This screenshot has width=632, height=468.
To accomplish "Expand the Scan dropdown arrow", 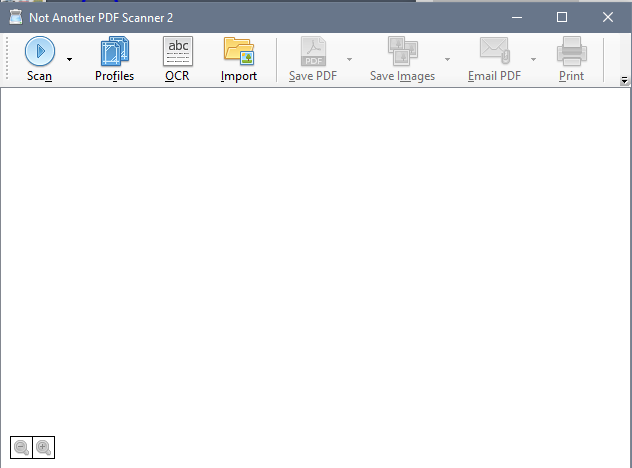I will (69, 60).
